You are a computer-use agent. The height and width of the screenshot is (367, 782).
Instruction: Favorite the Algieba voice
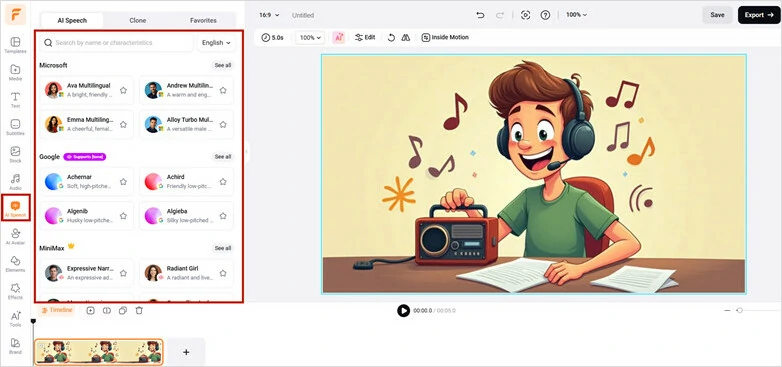(x=223, y=216)
